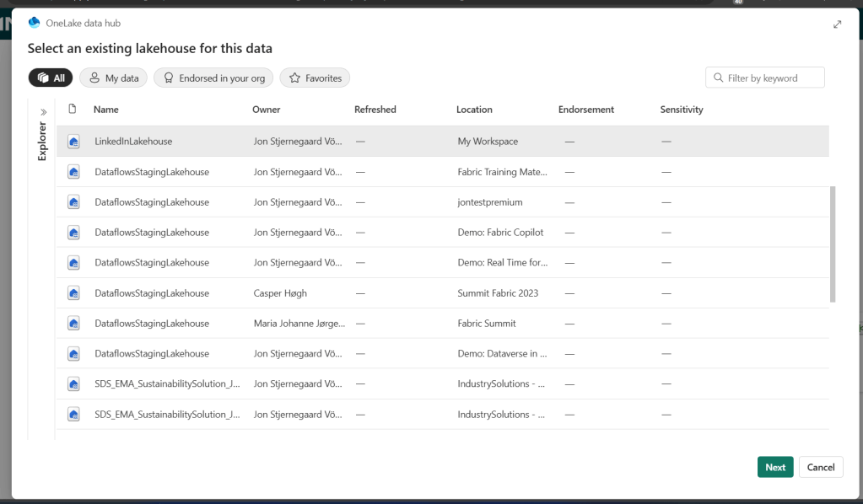Viewport: 863px width, 504px height.
Task: Click the lakehouse icon next to LinkedInLakehouse
Action: [73, 142]
